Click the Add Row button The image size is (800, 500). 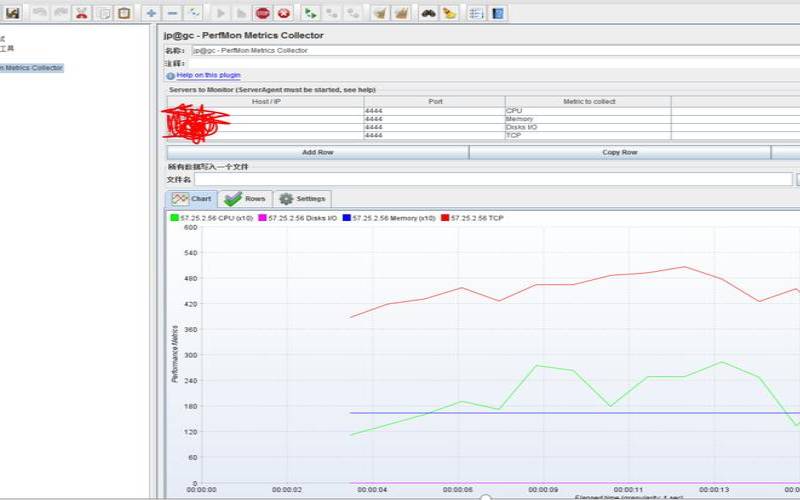tap(317, 152)
